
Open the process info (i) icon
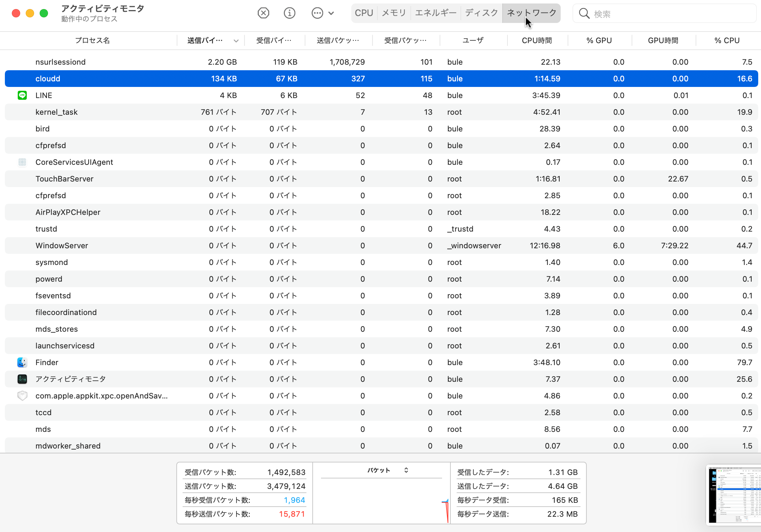click(x=289, y=13)
